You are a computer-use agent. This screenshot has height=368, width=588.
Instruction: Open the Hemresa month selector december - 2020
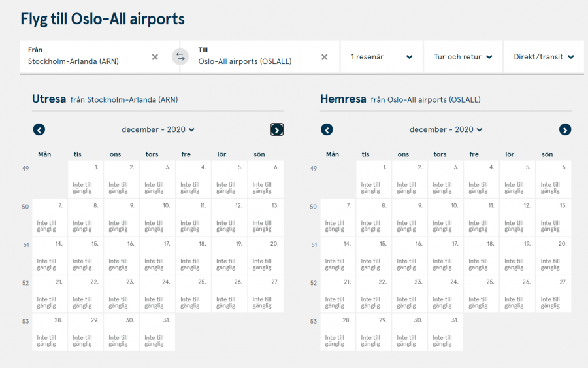coord(446,129)
